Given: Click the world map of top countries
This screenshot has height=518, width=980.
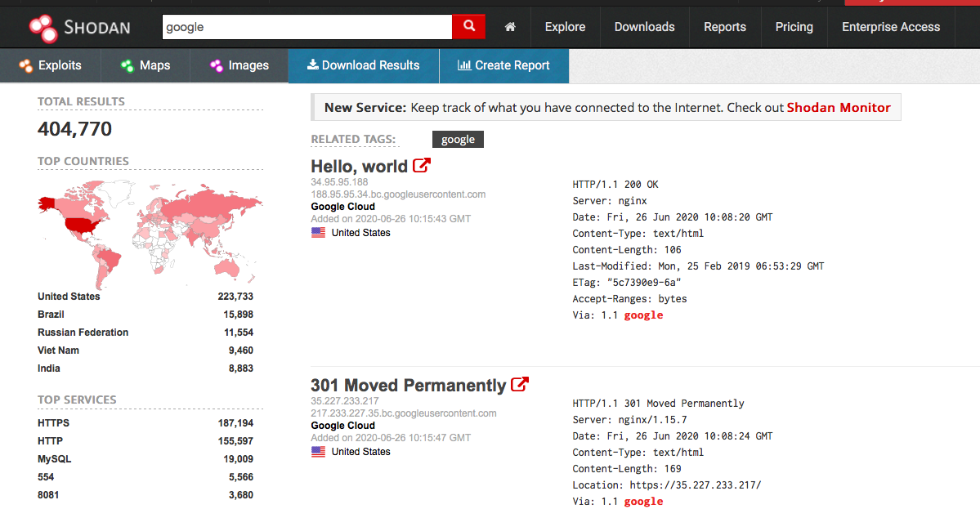Looking at the screenshot, I should [x=150, y=234].
